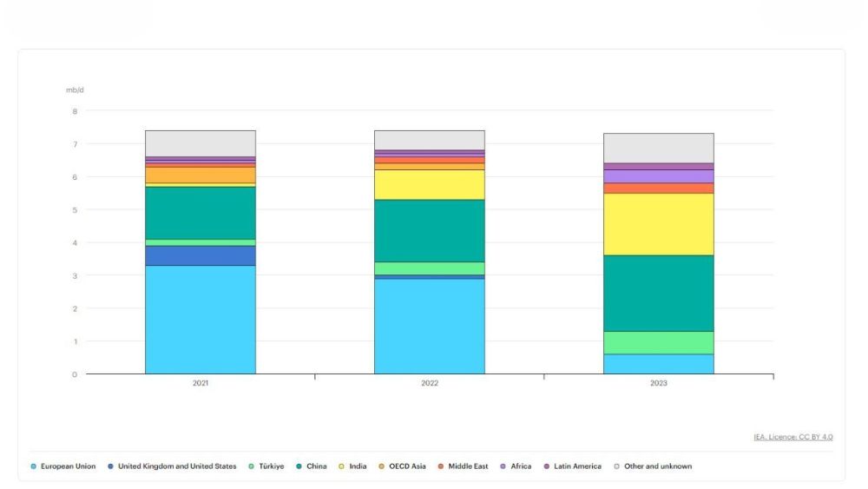Click the Middle East red segment in 2023 bar
The height and width of the screenshot is (489, 868).
659,188
